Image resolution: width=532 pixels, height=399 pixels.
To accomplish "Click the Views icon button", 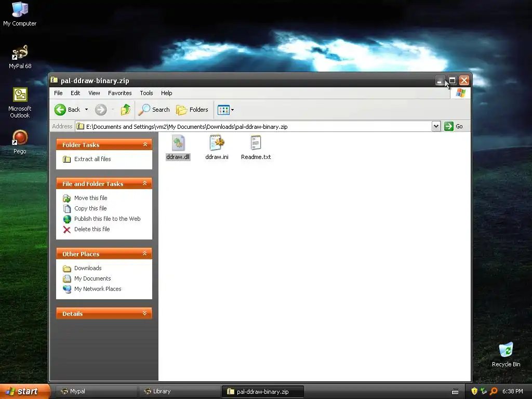I will [223, 110].
